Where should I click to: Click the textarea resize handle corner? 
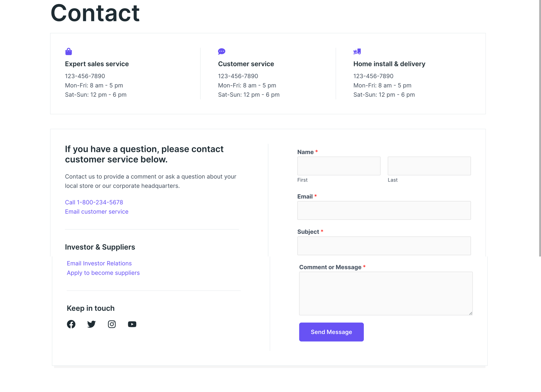point(470,313)
